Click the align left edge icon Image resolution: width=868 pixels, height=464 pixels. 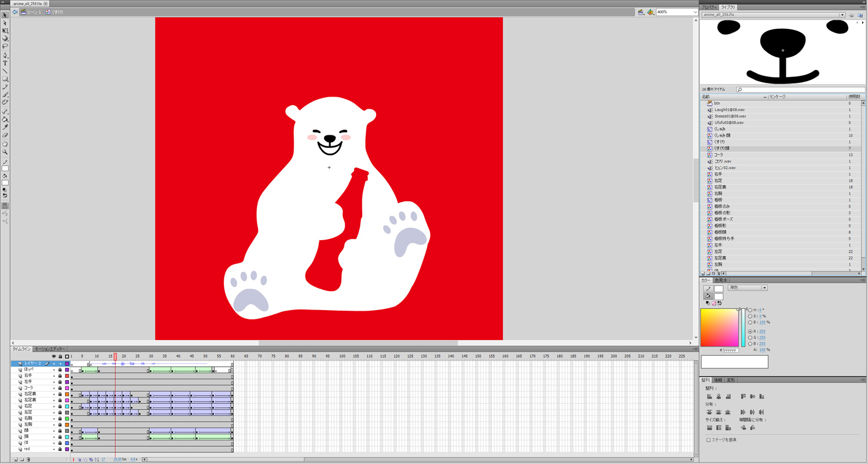point(709,397)
